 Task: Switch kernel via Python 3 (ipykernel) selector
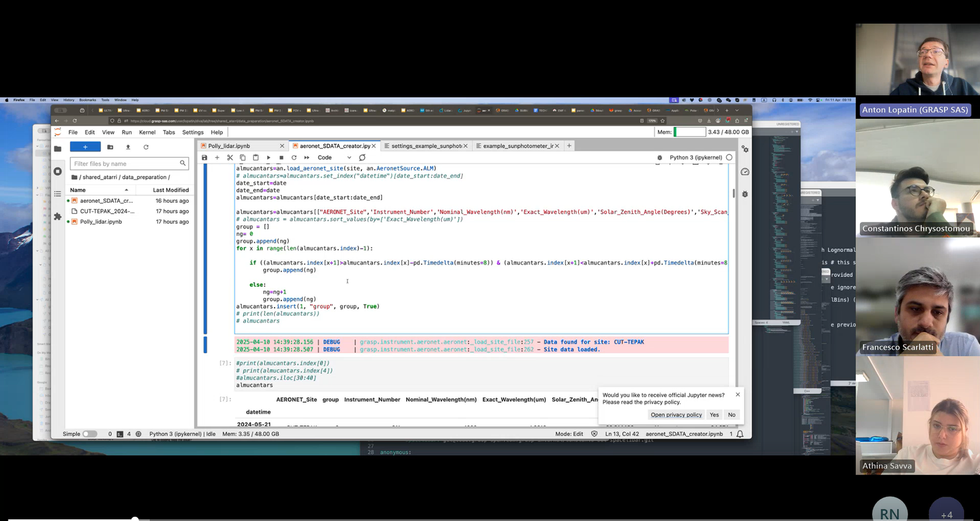pyautogui.click(x=695, y=158)
